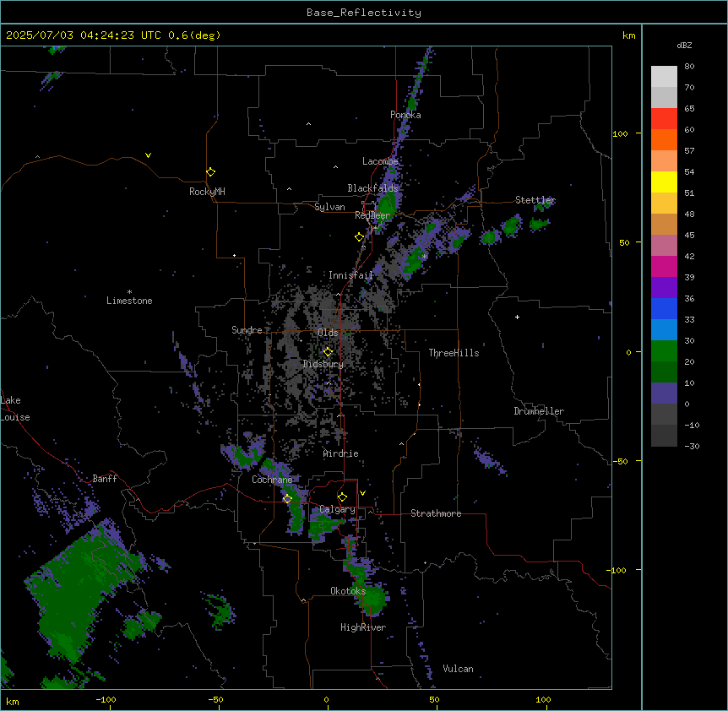
Task: Click the Okotoks label
Action: click(x=348, y=591)
